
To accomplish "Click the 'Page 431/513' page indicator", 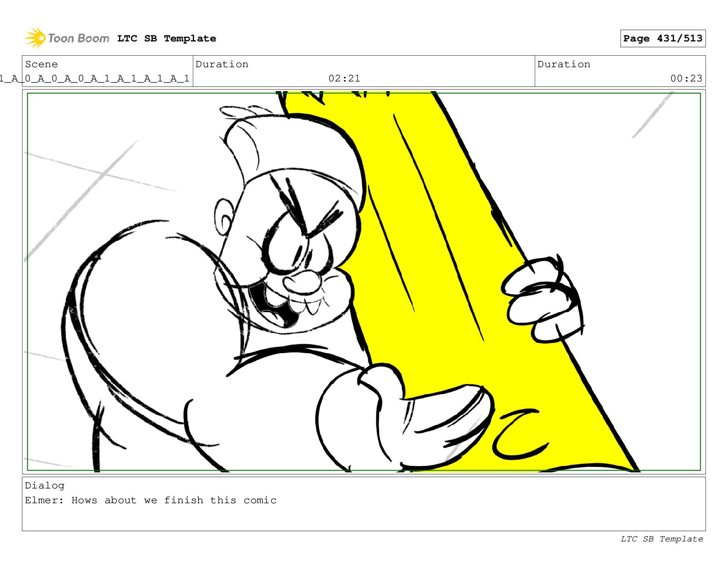I will (663, 39).
